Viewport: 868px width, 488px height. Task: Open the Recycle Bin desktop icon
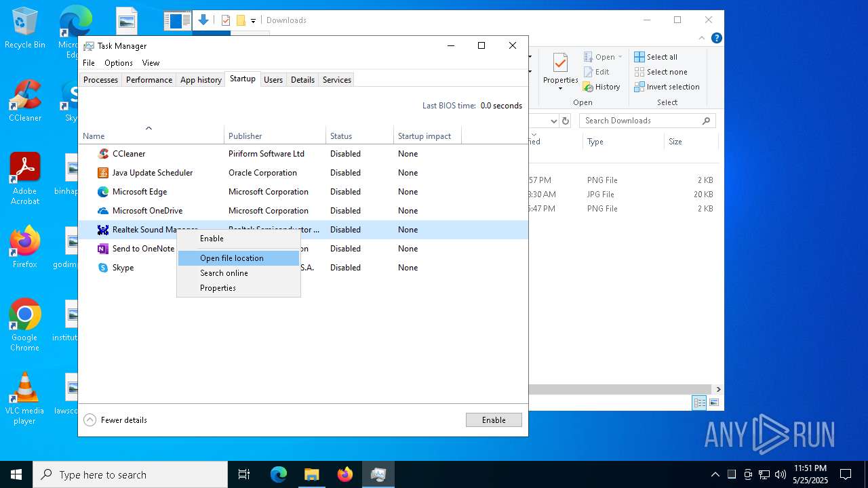click(25, 28)
